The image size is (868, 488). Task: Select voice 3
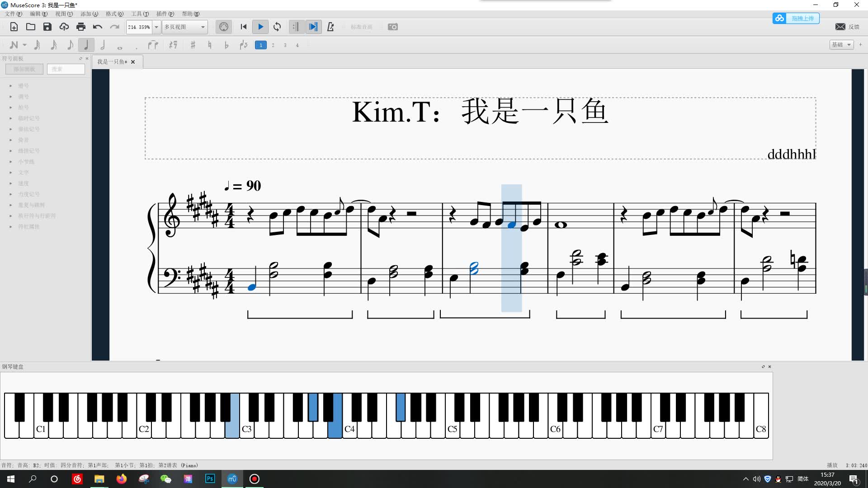point(285,45)
